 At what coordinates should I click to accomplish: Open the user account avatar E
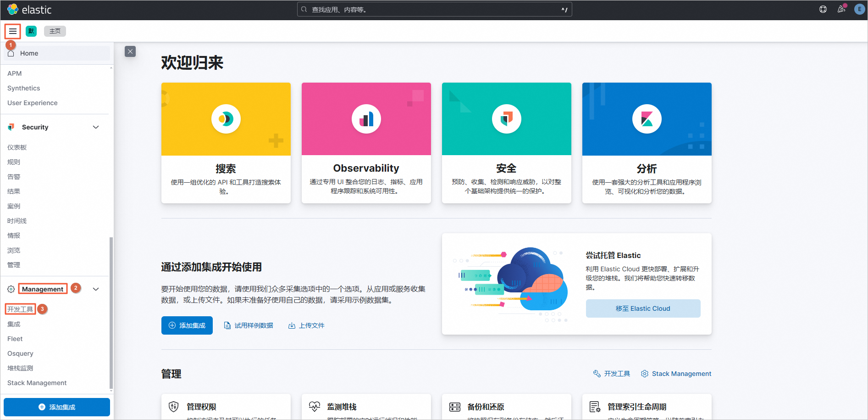[860, 9]
